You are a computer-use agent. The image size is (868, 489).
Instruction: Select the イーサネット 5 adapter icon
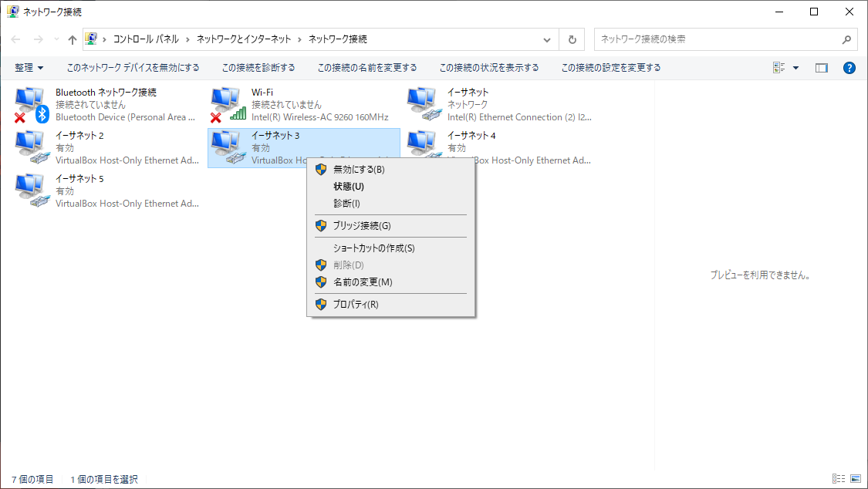tap(29, 189)
